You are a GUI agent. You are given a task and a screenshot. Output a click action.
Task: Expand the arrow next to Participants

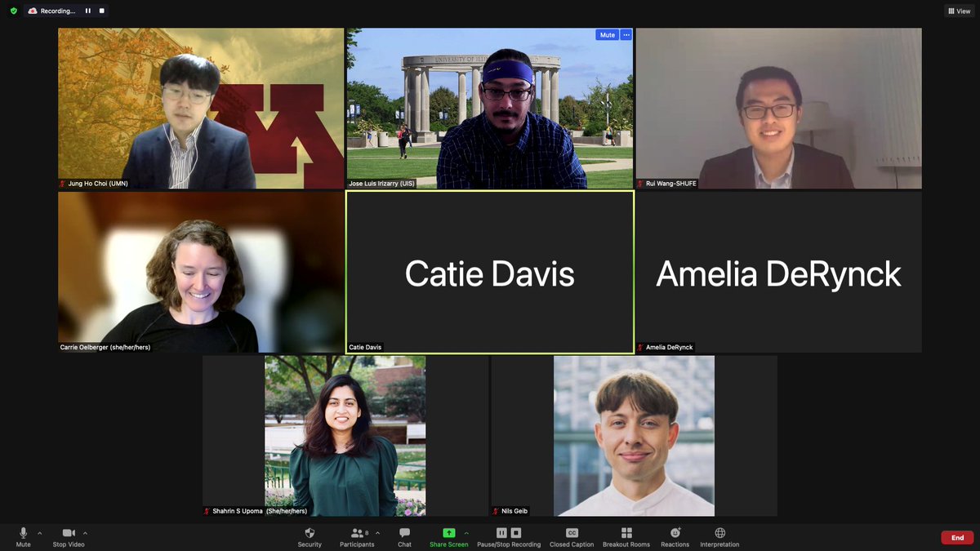point(377,533)
